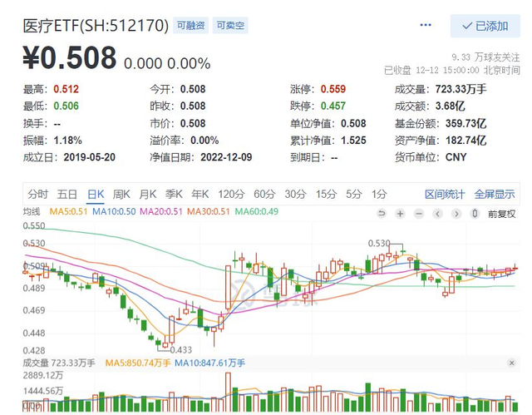
Task: Click the 累计净值 value 1.525
Action: [x=353, y=141]
